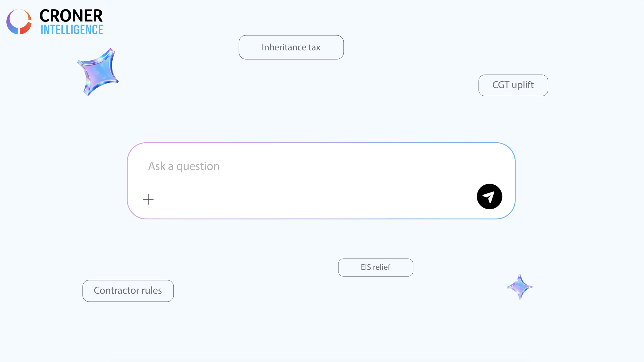Tap the multicolored ring logo
This screenshot has width=644, height=362.
tap(19, 22)
